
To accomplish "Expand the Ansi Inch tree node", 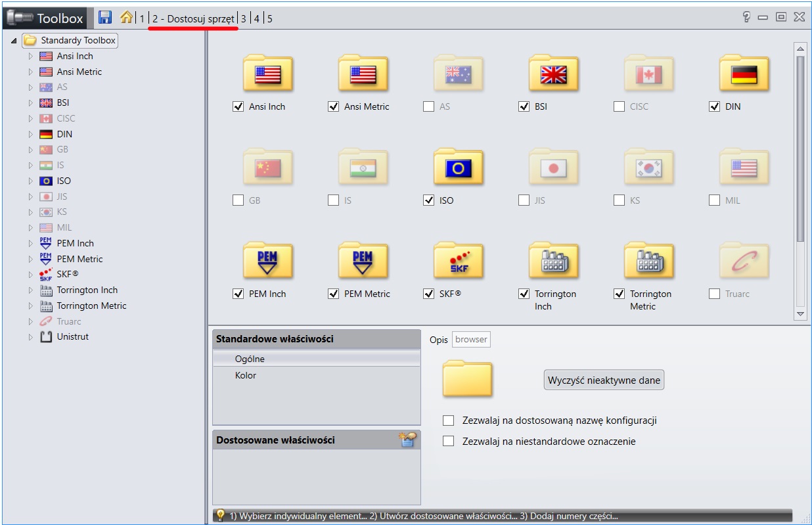I will point(30,57).
